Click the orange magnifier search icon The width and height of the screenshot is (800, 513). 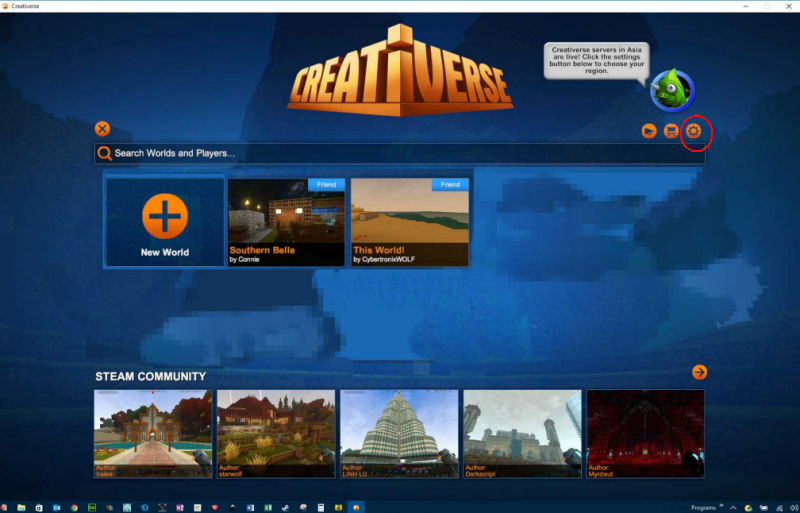105,153
